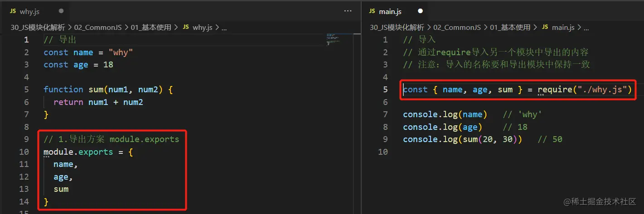Click the "// 1.导出方案 module.exports" comment
Viewport: 644px width, 214px height.
point(111,139)
